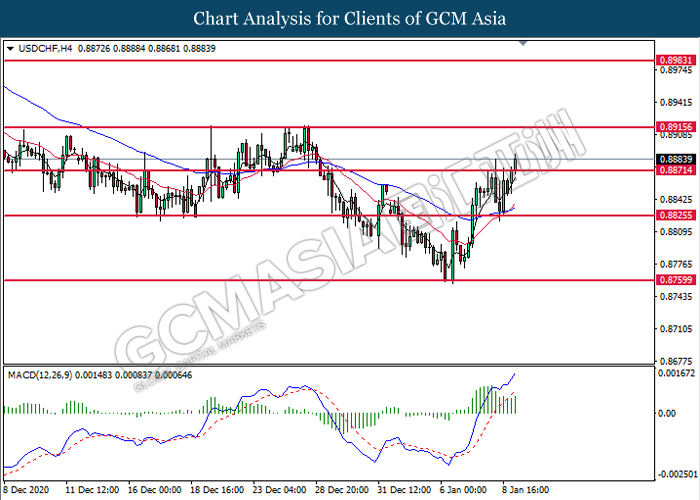Click the 0.89415 price axis label
Viewport: 700px width, 500px height.
tap(671, 102)
